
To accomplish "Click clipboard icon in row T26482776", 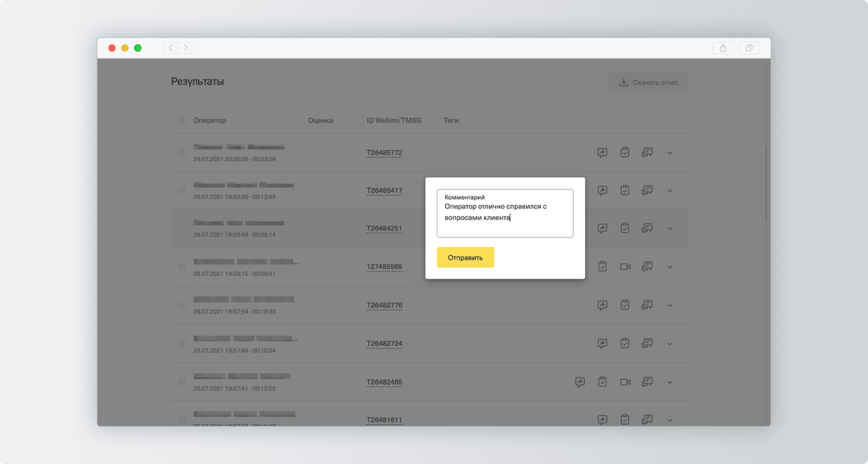I will [x=625, y=304].
